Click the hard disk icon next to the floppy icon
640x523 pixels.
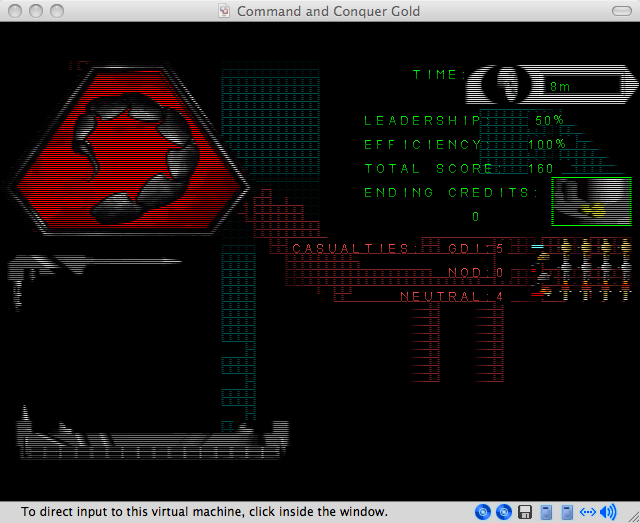546,512
